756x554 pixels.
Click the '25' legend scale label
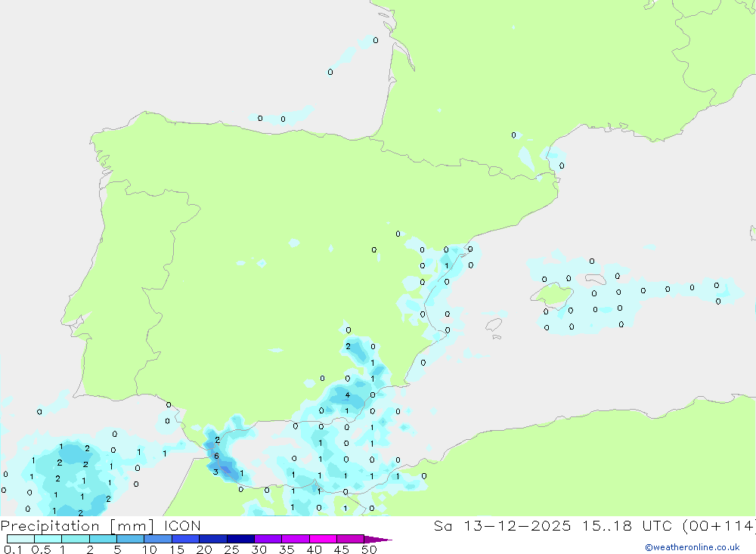pyautogui.click(x=231, y=549)
